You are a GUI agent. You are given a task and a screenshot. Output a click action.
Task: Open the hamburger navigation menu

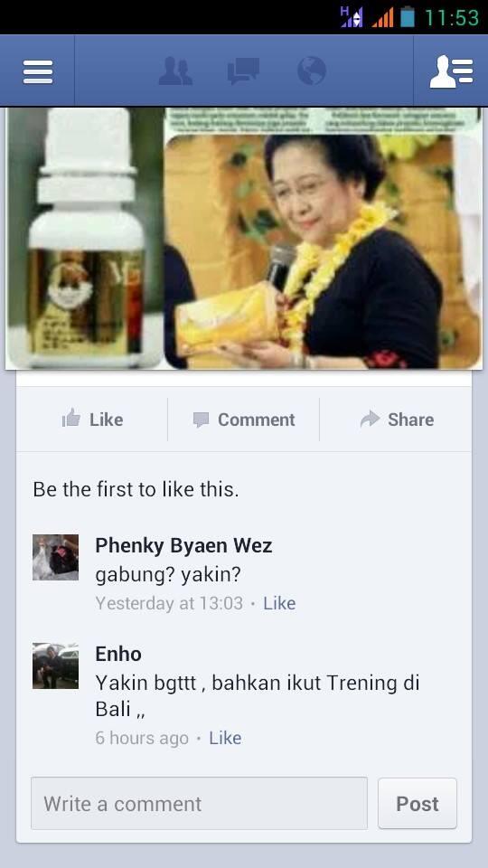pyautogui.click(x=38, y=71)
